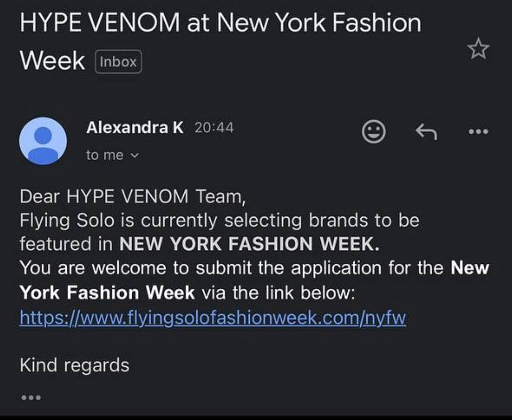Open the flyingsolofashionweek.com/nyfw link
This screenshot has height=420, width=512.
pyautogui.click(x=213, y=318)
